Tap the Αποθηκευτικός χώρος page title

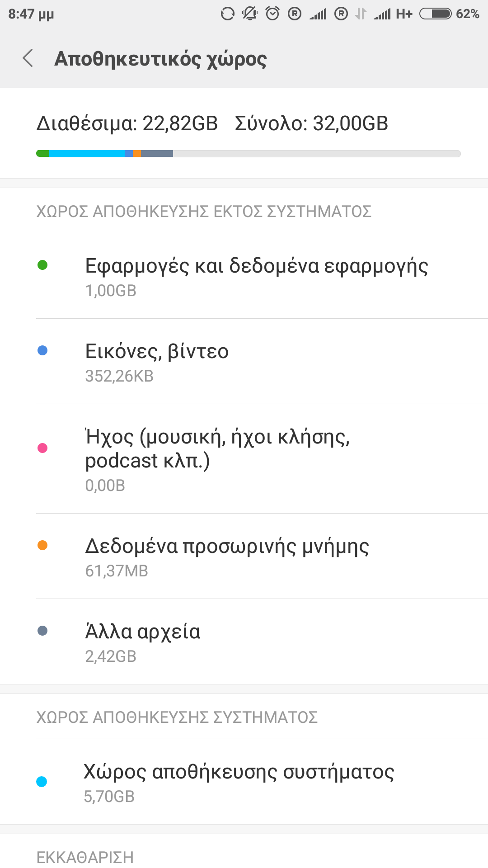160,59
